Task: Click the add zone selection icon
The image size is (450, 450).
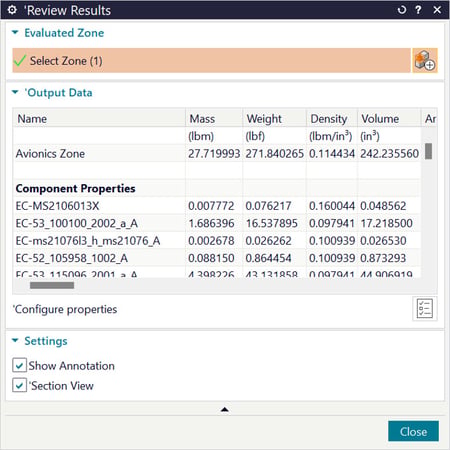Action: coord(425,60)
